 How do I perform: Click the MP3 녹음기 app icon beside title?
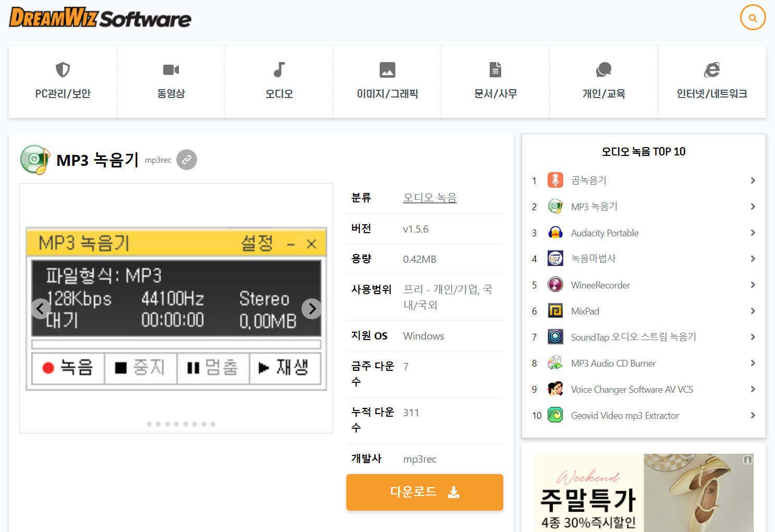coord(35,160)
